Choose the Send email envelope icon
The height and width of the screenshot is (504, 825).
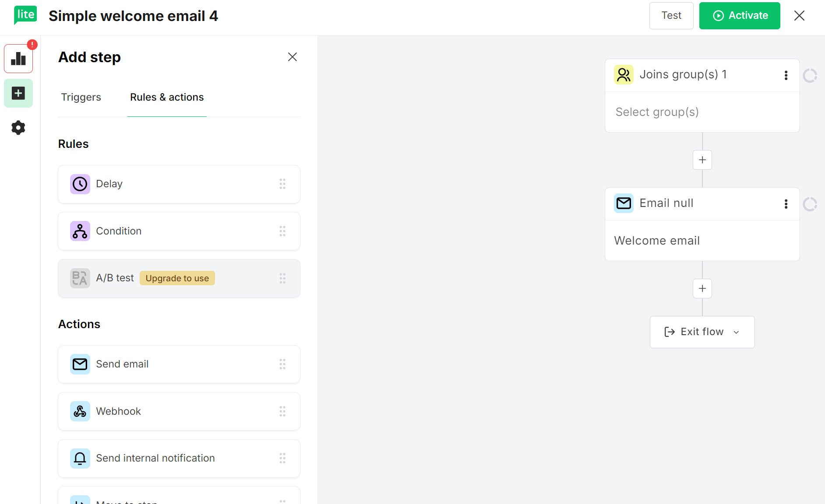[80, 364]
